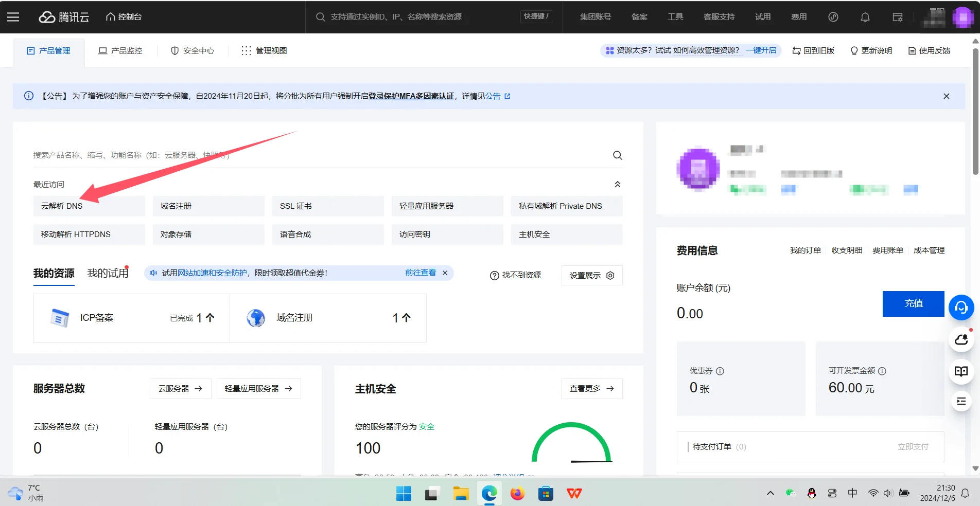The width and height of the screenshot is (980, 506).
Task: Click info icon beside 优惠券
Action: click(x=720, y=371)
